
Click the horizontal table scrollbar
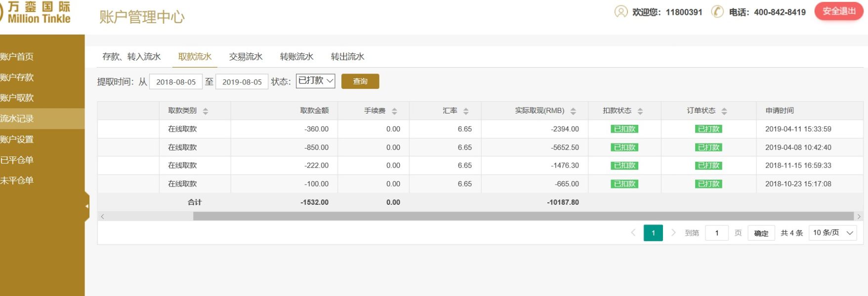(x=523, y=217)
